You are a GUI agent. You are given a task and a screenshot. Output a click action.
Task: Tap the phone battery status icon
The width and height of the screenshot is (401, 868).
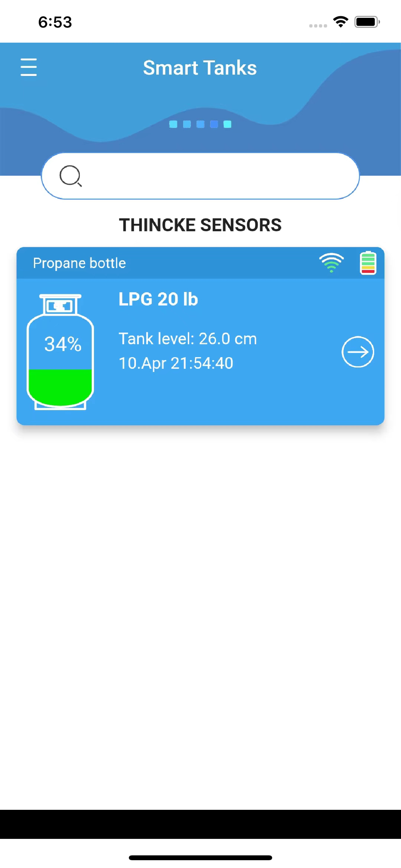coord(367,22)
